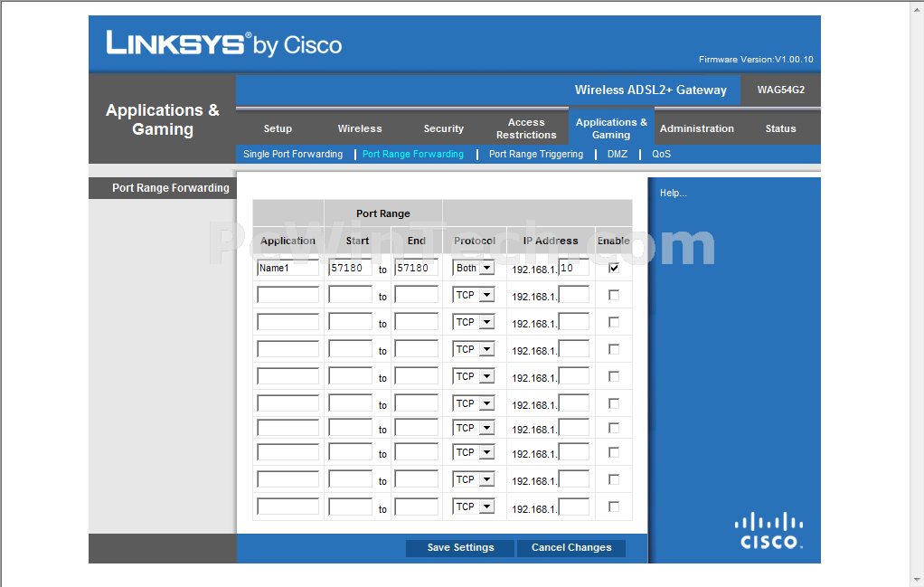The image size is (924, 587).
Task: Tick the Enable checkbox in the ninth row
Action: coord(614,479)
